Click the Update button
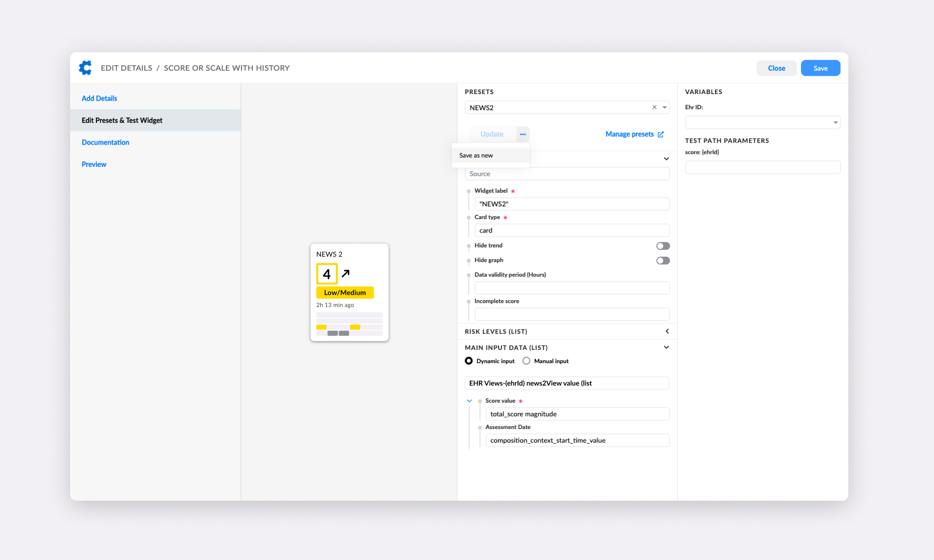 pyautogui.click(x=492, y=134)
